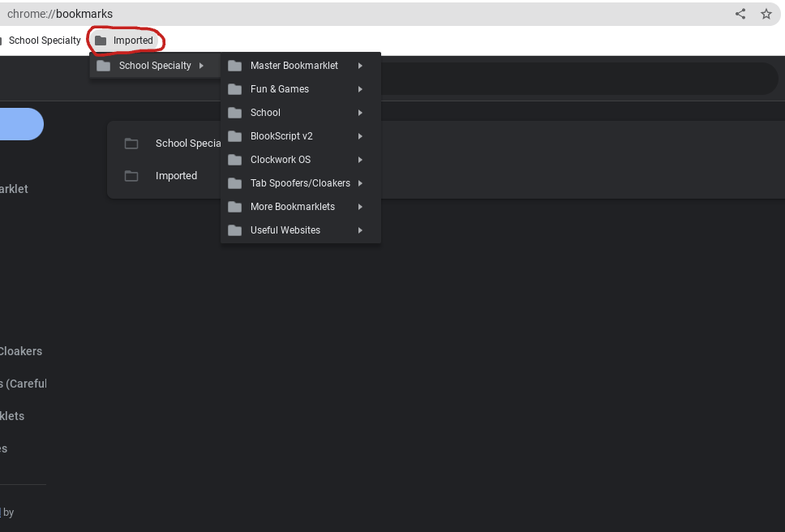Expand arrow beside School menu entry
This screenshot has width=785, height=532.
[360, 113]
